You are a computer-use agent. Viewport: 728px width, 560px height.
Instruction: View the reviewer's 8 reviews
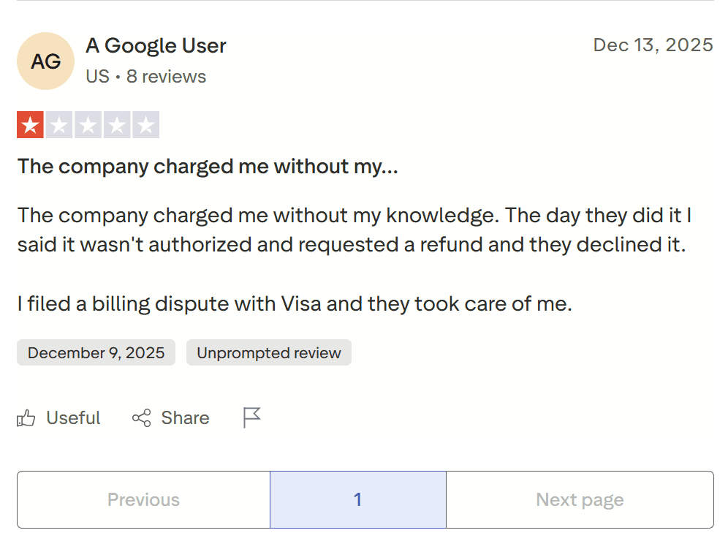click(167, 76)
